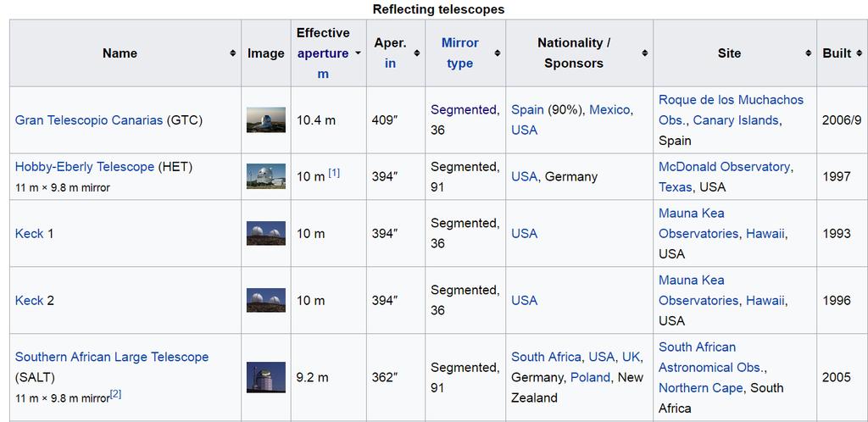Screen dimensions: 868x422
Task: Sort by Mirror type column arrows
Action: tap(497, 53)
